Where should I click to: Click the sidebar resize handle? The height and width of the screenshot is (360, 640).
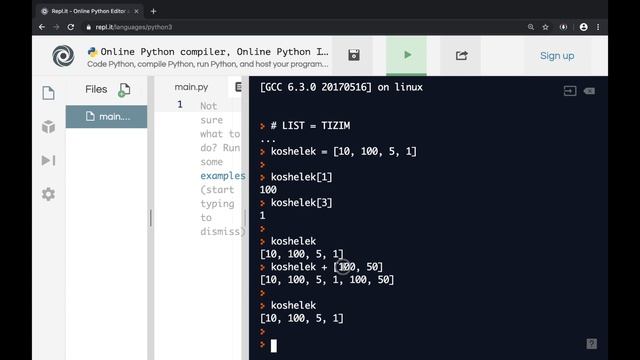point(151,218)
